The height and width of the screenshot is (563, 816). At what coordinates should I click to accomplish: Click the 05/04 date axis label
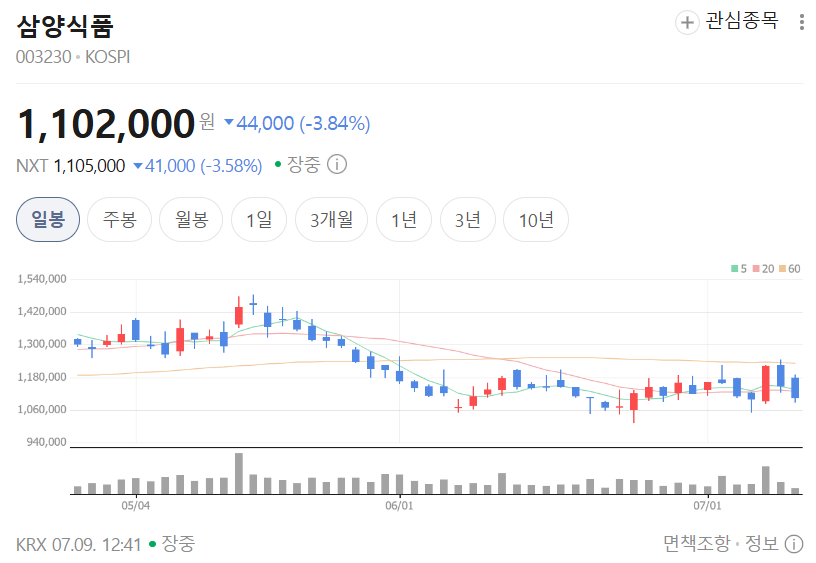pyautogui.click(x=136, y=505)
